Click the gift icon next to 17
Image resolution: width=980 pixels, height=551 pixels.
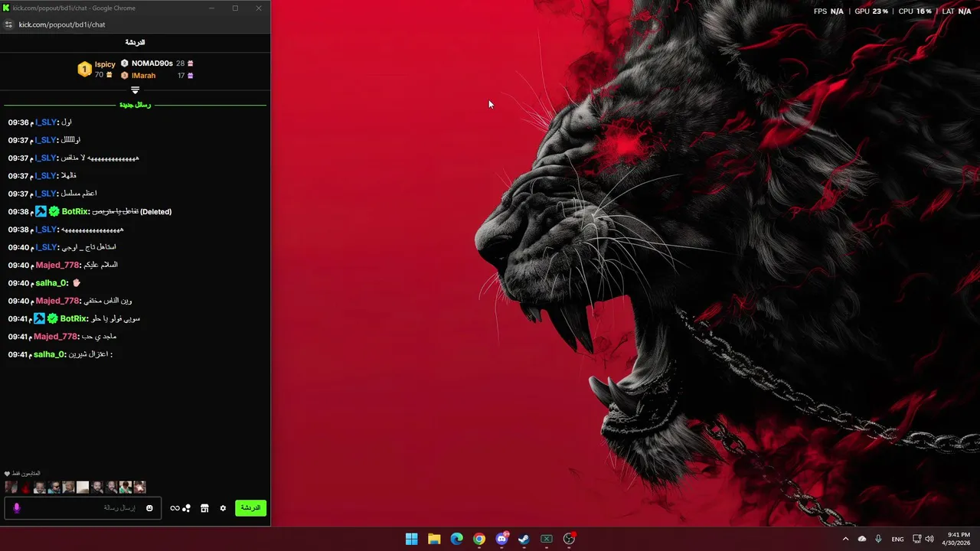pyautogui.click(x=191, y=76)
